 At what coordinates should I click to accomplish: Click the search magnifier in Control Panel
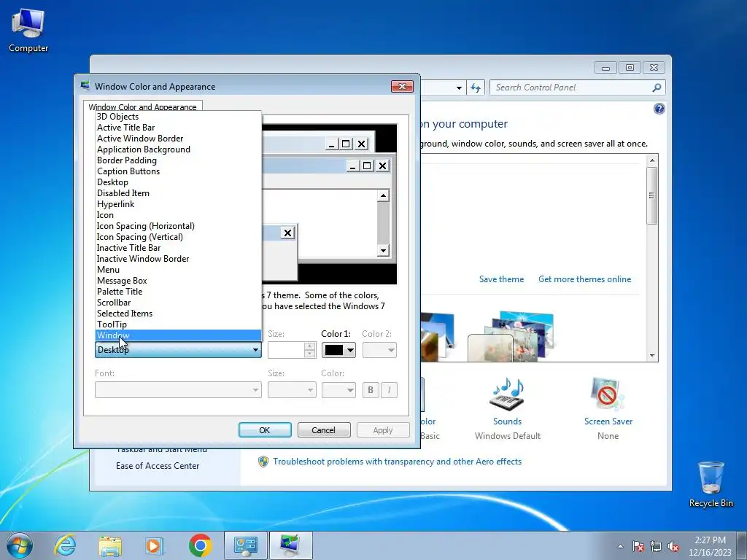657,87
